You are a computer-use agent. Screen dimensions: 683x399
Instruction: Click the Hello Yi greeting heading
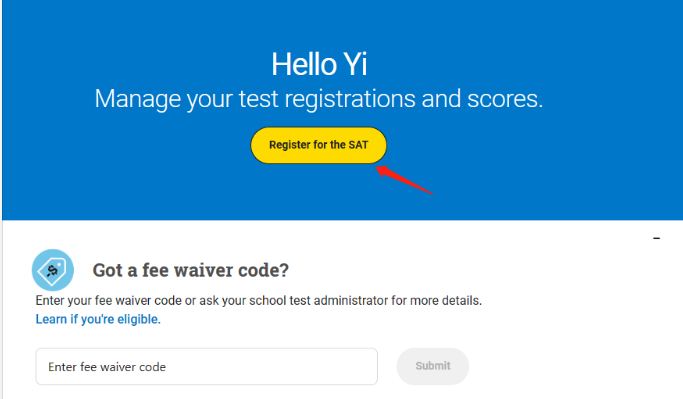(319, 64)
